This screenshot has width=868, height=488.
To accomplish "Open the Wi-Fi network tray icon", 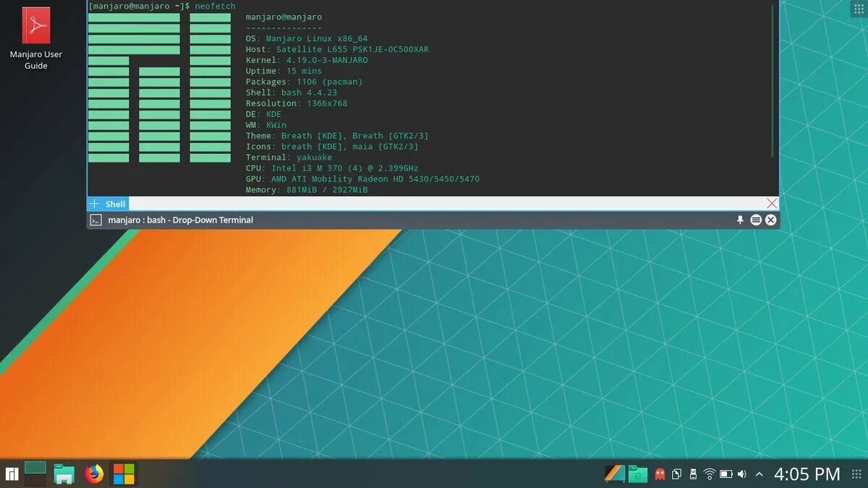I will tap(710, 474).
